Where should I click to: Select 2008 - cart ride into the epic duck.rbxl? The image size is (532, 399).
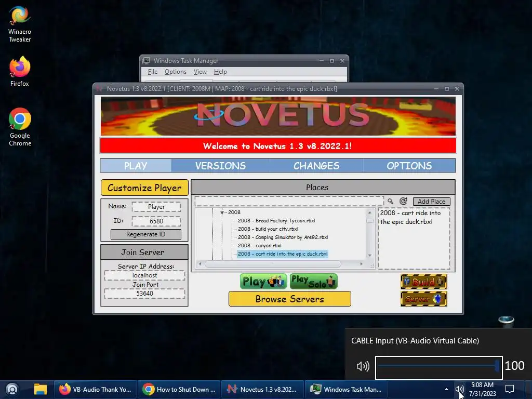coord(283,254)
